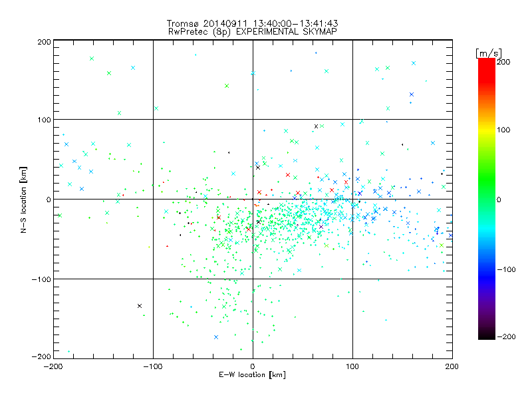Click the subtitle "RwPretec (8p) EXPERIMENTAL SKYMAP"
Screen dimensions: 532x399
pos(253,31)
